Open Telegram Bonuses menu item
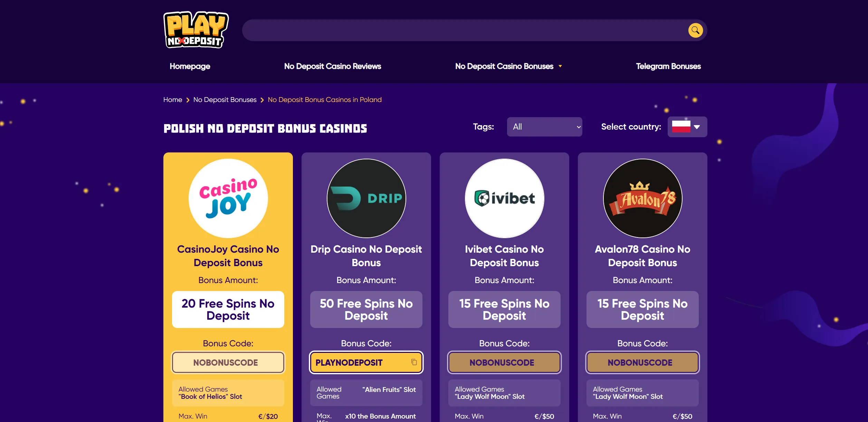 [x=668, y=66]
